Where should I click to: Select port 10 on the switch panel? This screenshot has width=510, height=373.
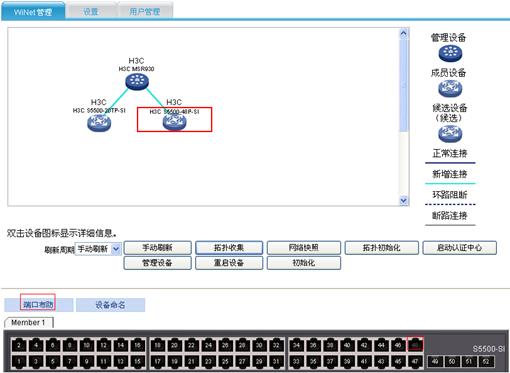(x=87, y=345)
